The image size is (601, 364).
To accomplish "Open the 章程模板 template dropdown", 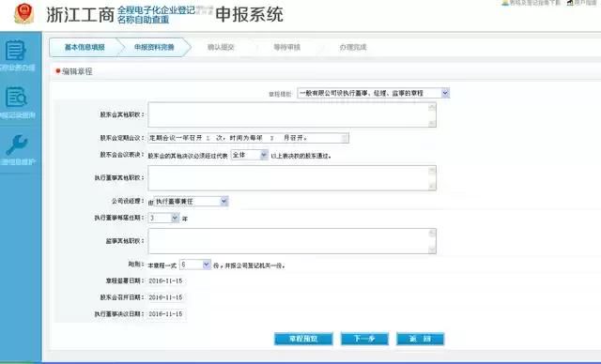I will (374, 93).
